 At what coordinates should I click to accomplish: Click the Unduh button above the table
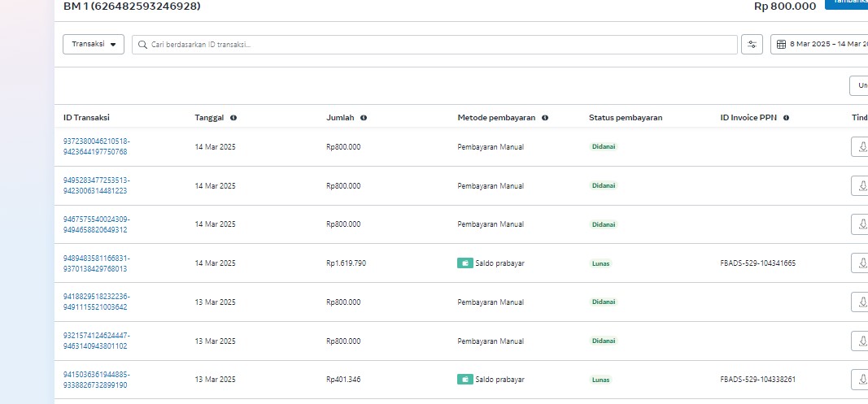[859, 85]
